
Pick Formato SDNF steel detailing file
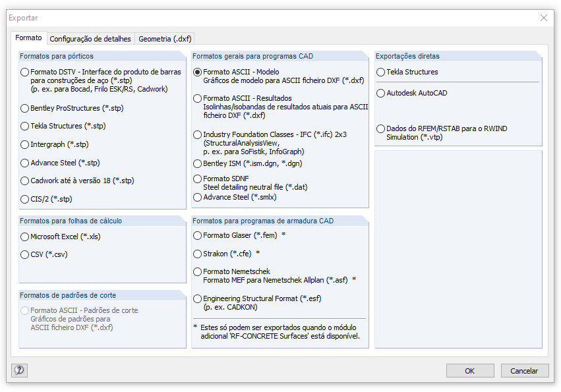pyautogui.click(x=197, y=178)
